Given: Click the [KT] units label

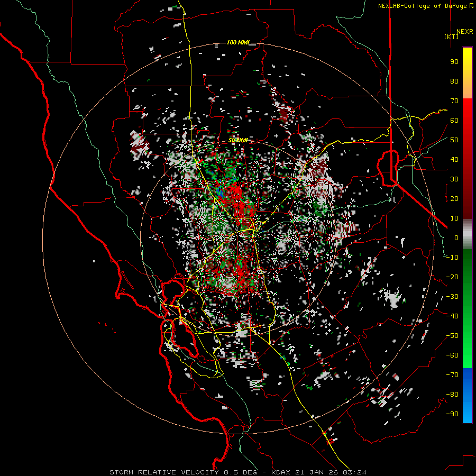Looking at the screenshot, I should 452,36.
